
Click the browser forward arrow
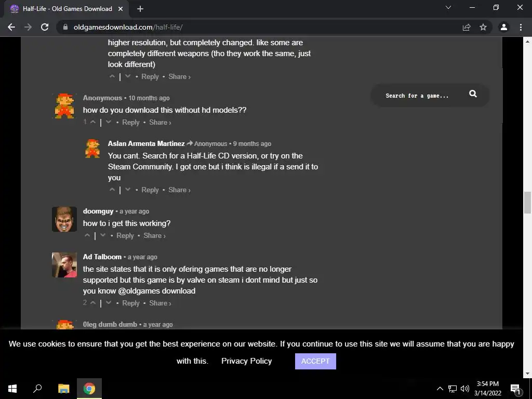pyautogui.click(x=28, y=27)
